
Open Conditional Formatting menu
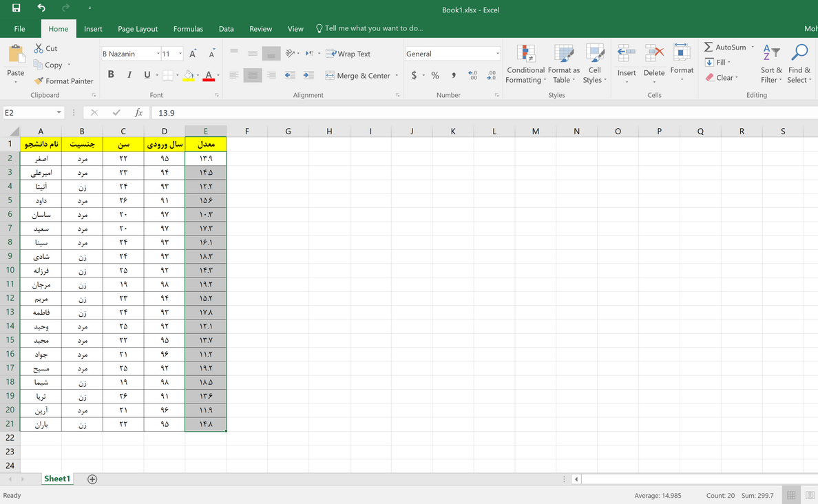(x=525, y=65)
